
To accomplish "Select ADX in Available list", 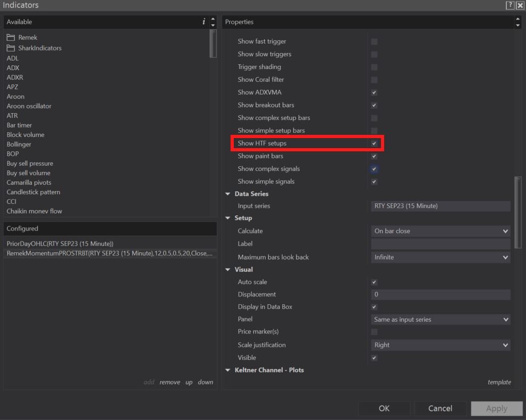I will tap(13, 68).
